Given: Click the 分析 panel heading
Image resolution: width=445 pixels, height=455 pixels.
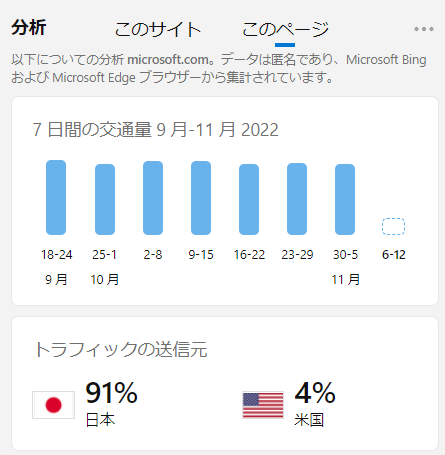Looking at the screenshot, I should (x=29, y=27).
